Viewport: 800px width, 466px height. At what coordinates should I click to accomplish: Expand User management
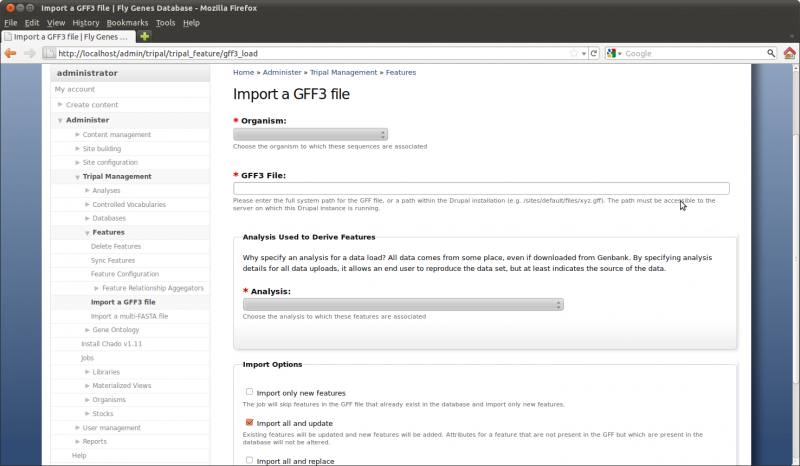pyautogui.click(x=77, y=427)
